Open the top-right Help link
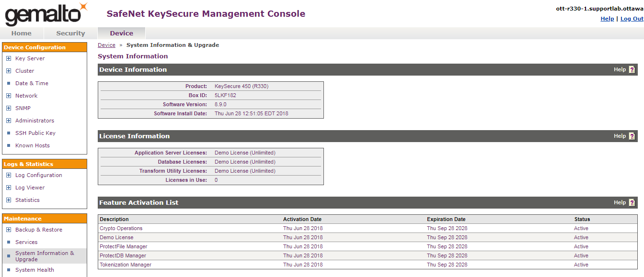Image resolution: width=644 pixels, height=277 pixels. coord(607,19)
